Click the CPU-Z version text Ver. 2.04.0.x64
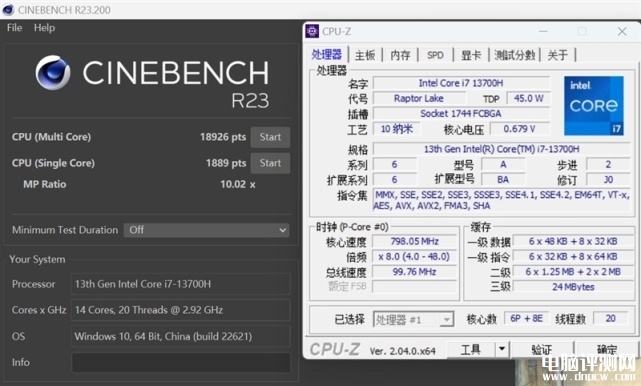Screen dimensions: 641x386 (x=403, y=351)
